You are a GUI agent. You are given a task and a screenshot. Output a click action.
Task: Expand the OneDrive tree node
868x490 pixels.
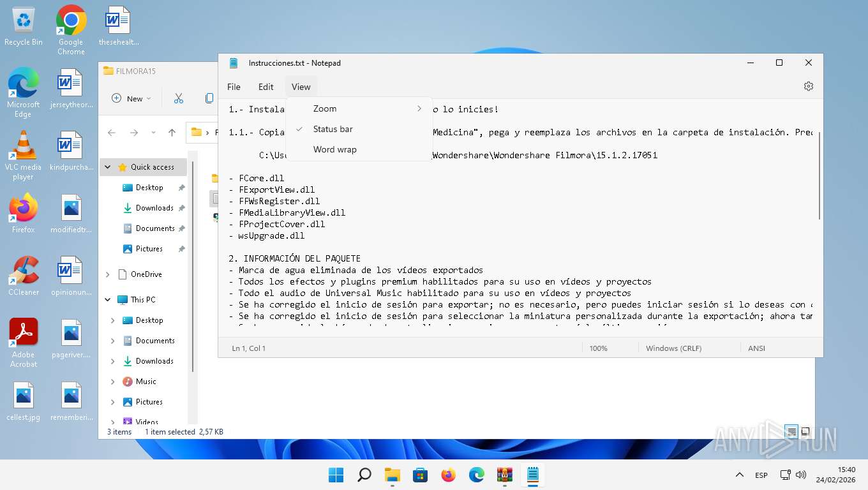pos(108,274)
